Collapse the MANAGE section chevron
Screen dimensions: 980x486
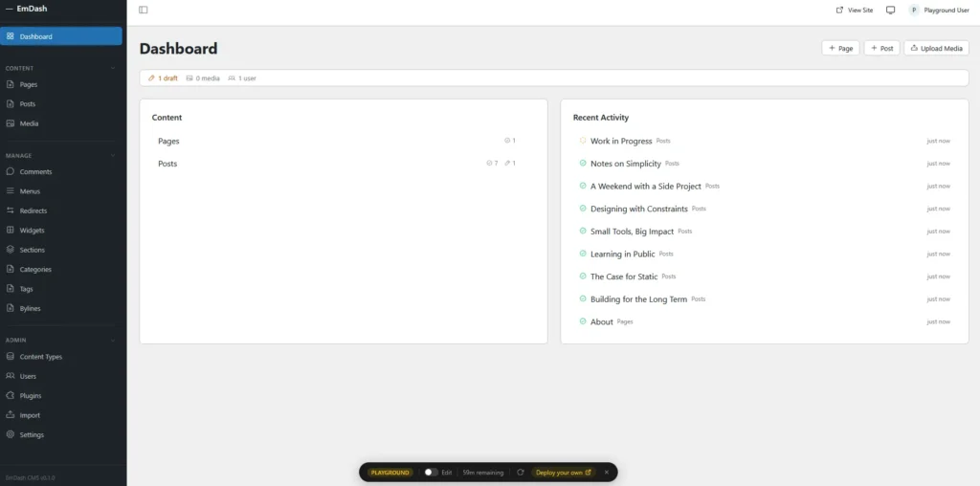click(113, 155)
